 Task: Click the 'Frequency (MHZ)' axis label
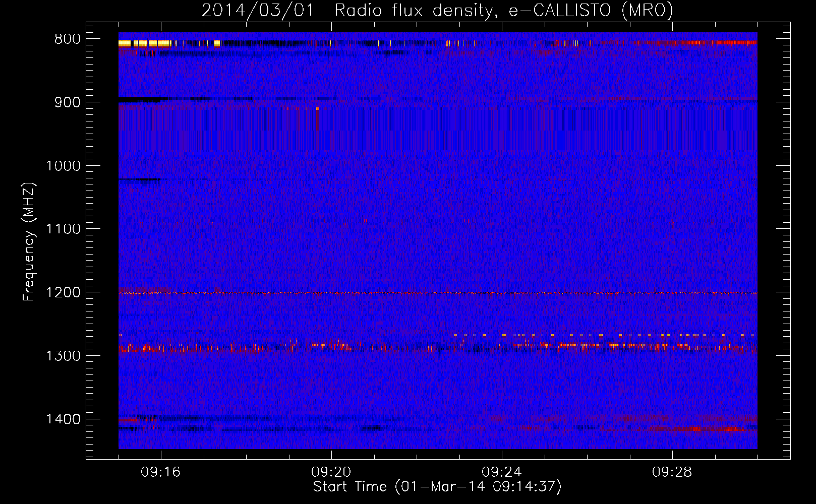point(29,242)
